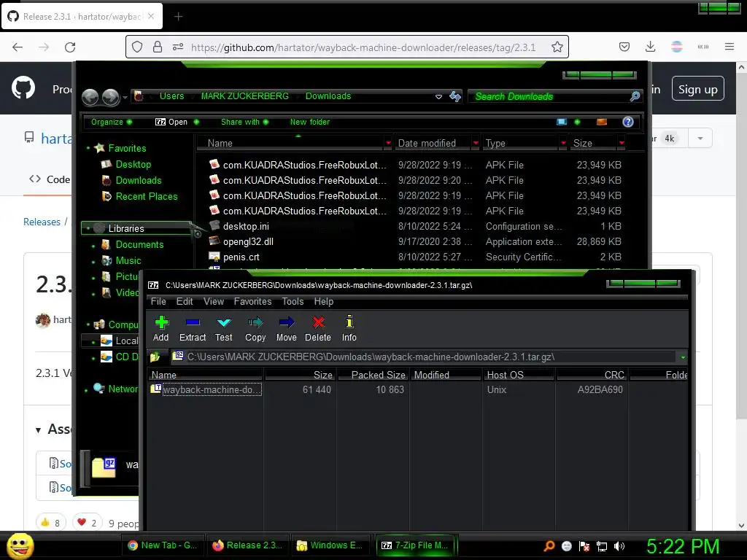The height and width of the screenshot is (560, 747).
Task: Select the wayback-machine-do... archive entry in 7-Zip
Action: pos(206,389)
